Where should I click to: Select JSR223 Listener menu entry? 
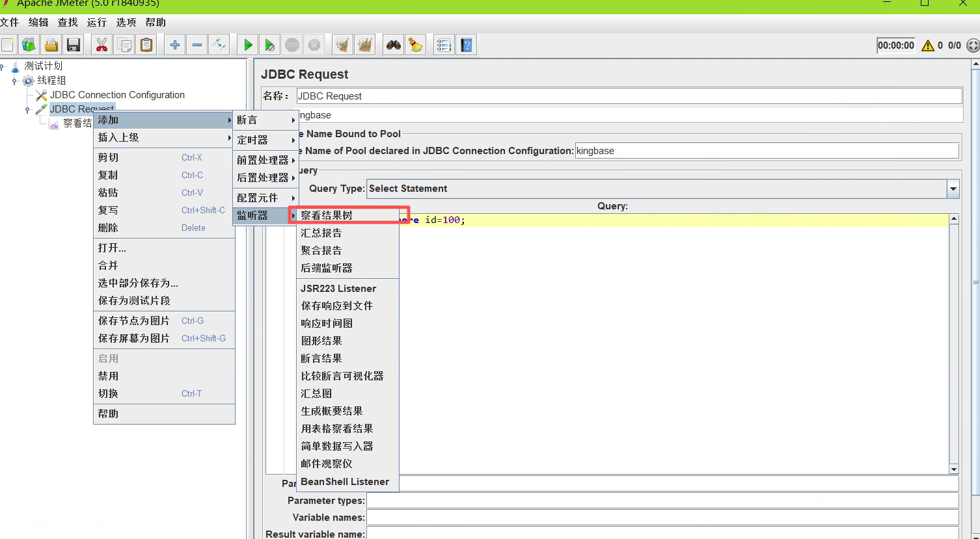(347, 288)
